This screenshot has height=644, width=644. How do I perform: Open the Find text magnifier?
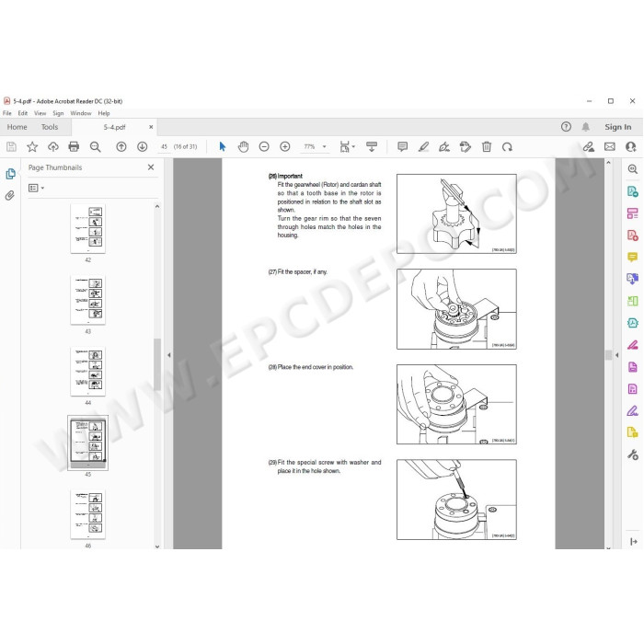coord(96,146)
